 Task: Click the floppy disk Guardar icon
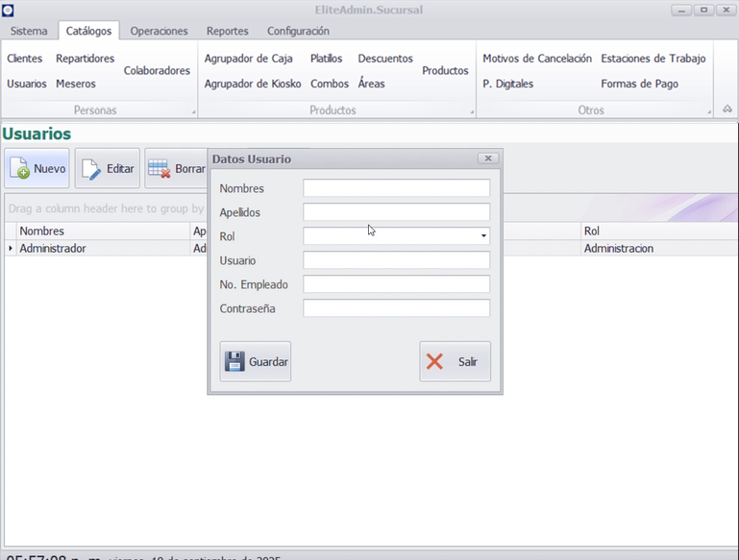click(235, 362)
